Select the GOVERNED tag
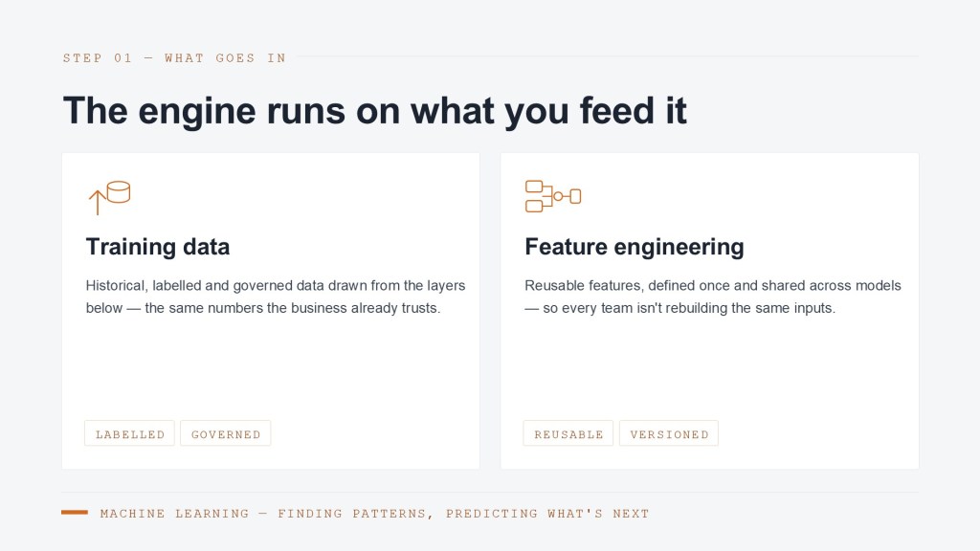This screenshot has height=551, width=980. [226, 433]
